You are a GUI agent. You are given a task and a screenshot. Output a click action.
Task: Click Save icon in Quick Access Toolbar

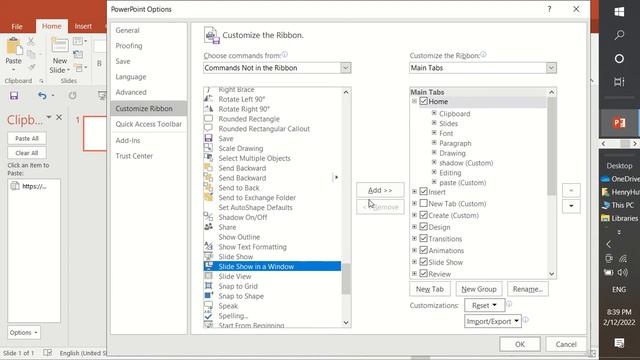14,96
